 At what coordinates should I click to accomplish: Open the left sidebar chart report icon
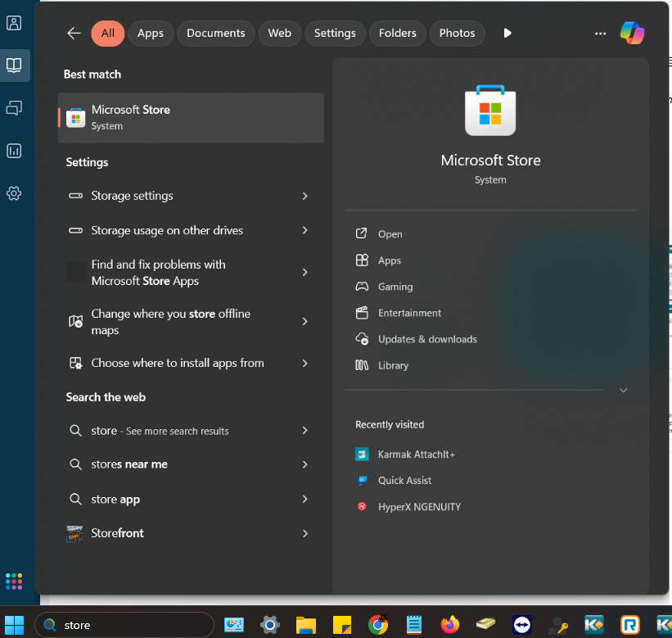click(x=14, y=151)
